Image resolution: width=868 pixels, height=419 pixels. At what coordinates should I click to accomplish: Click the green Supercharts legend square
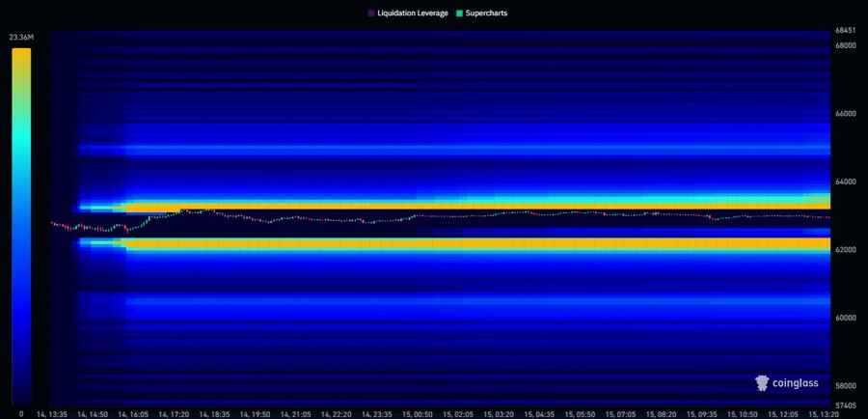click(459, 13)
